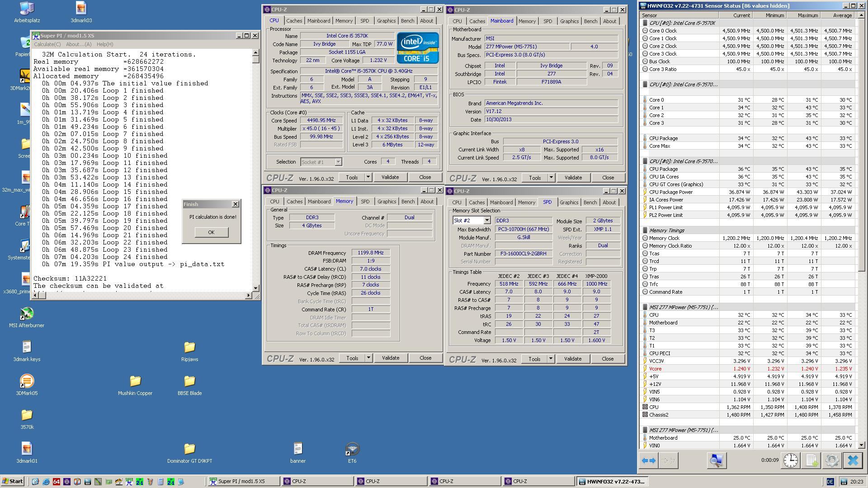868x488 pixels.
Task: Click HWiNFO log-to-file sheet icon
Action: tap(811, 460)
